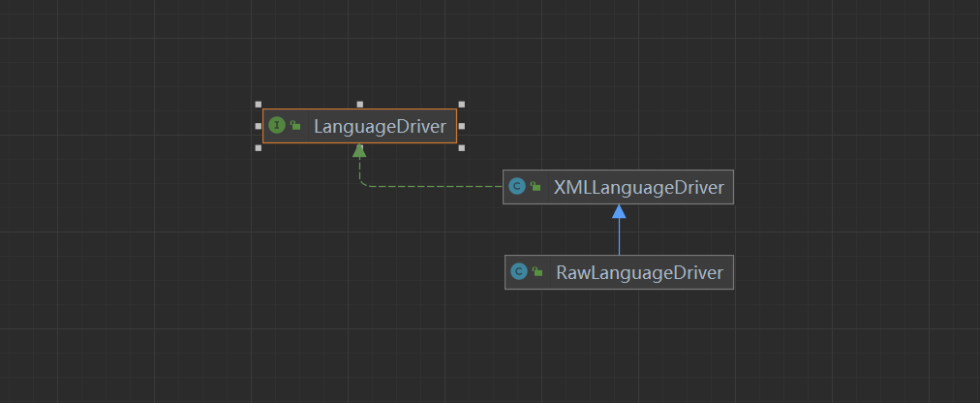
Task: Select the LanguageDriver node by its name
Action: click(379, 126)
